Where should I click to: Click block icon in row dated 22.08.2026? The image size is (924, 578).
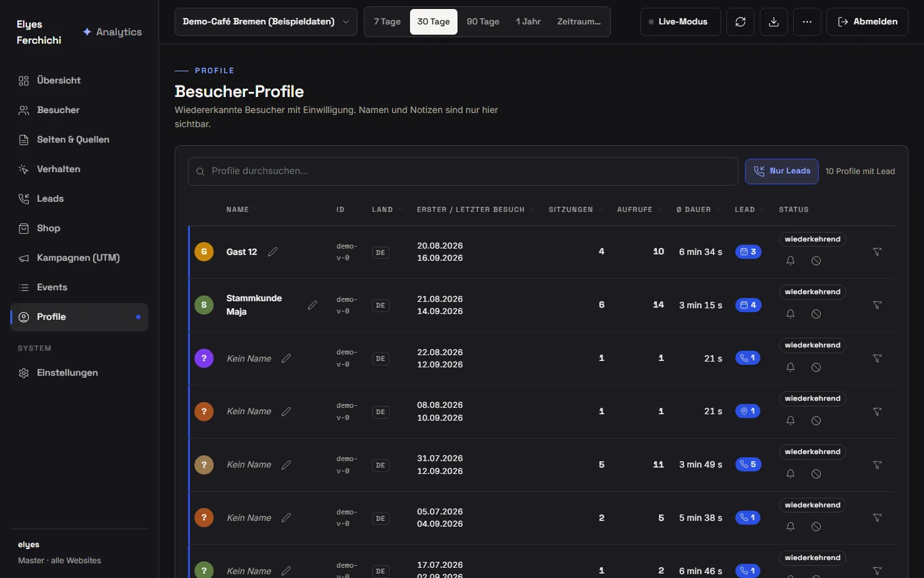(816, 367)
